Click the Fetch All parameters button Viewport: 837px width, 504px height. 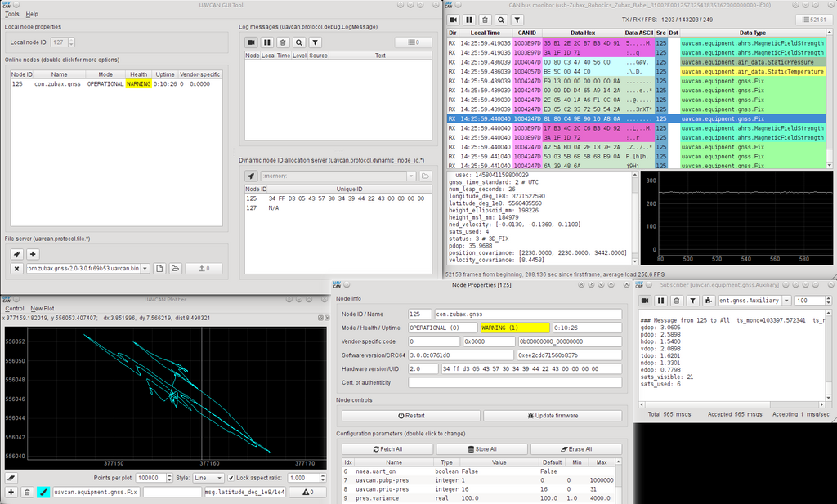(387, 449)
